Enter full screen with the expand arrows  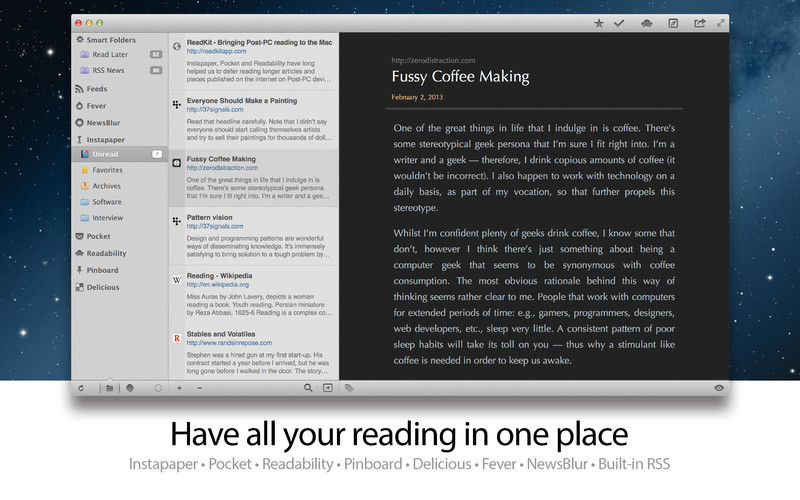tap(719, 22)
